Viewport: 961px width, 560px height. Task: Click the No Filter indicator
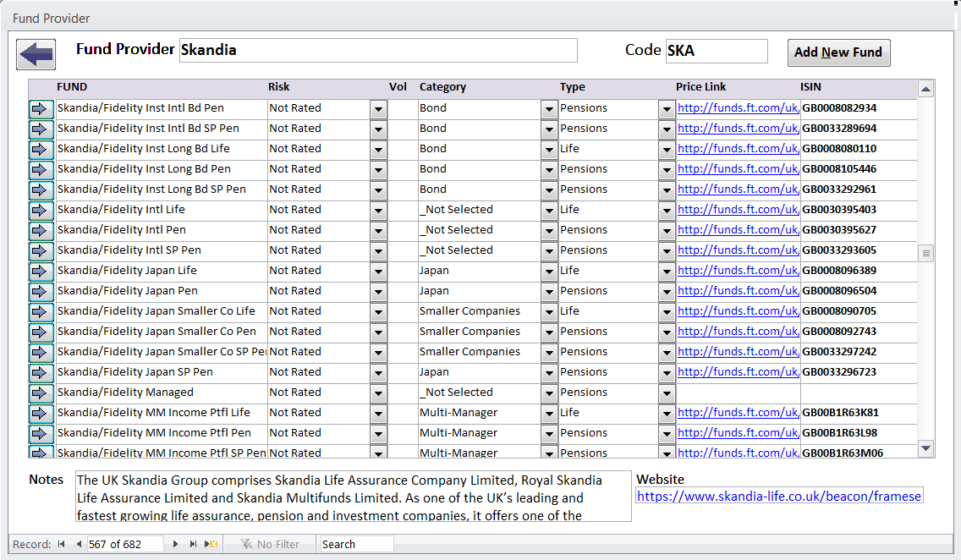click(271, 544)
